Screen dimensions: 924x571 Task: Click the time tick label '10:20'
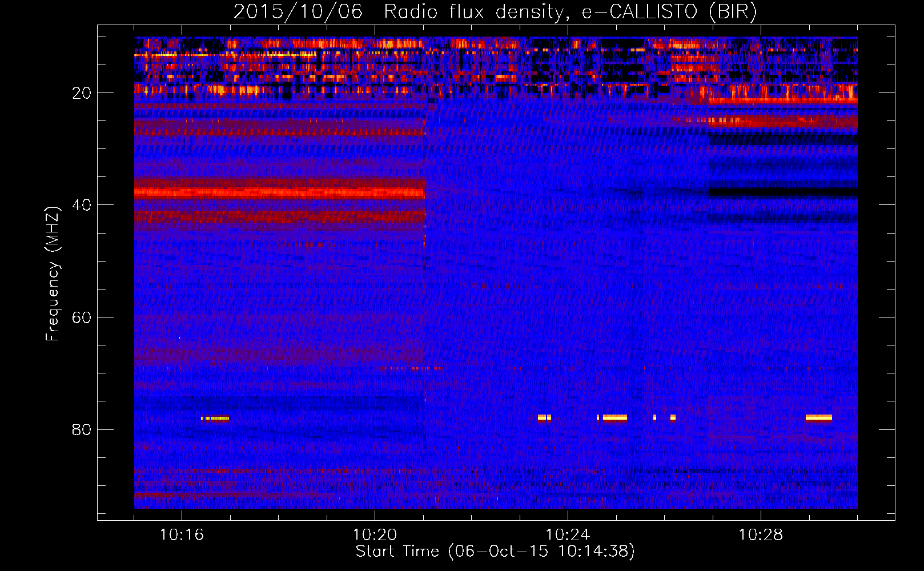pyautogui.click(x=375, y=535)
